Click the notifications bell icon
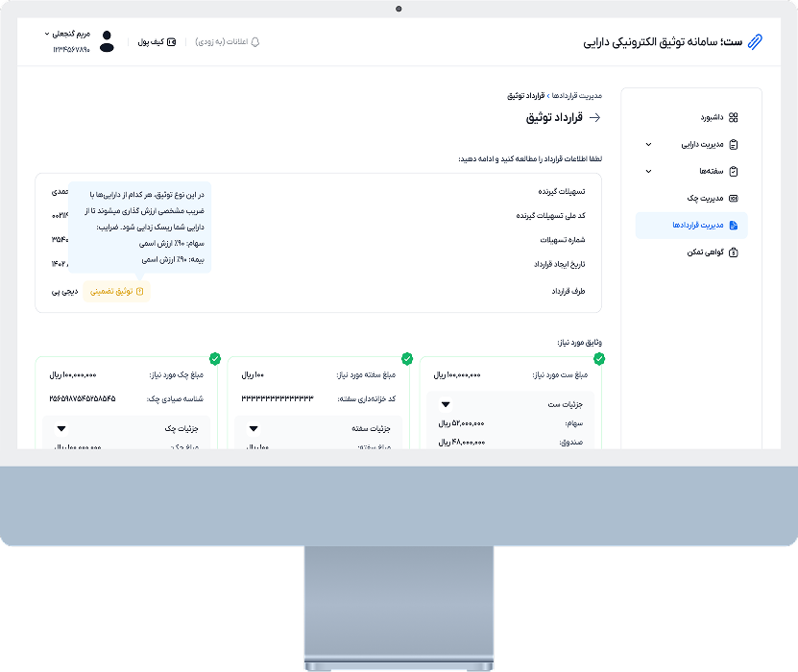 pos(254,42)
